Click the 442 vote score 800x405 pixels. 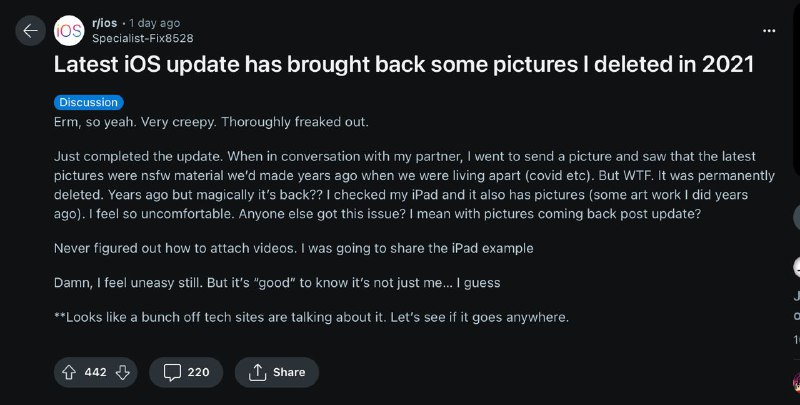pos(96,372)
